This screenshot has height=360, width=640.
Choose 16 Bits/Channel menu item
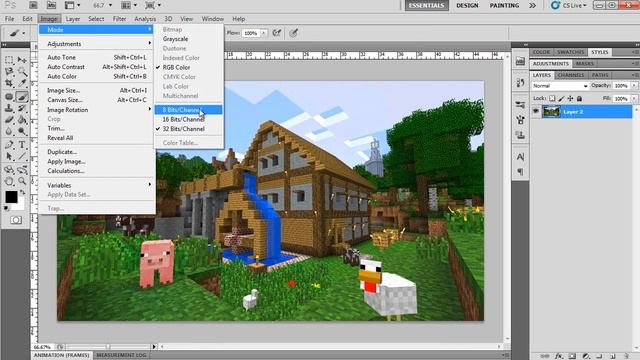coord(189,119)
